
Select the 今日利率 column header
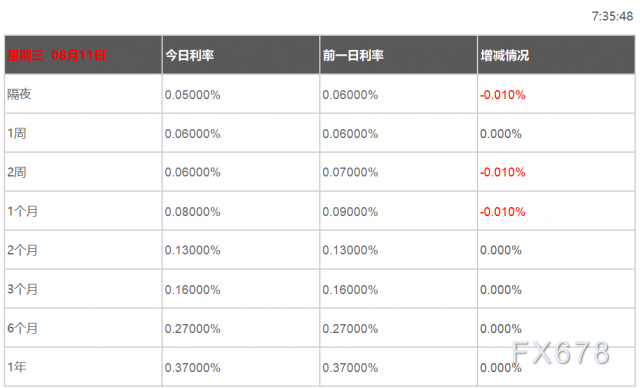189,55
